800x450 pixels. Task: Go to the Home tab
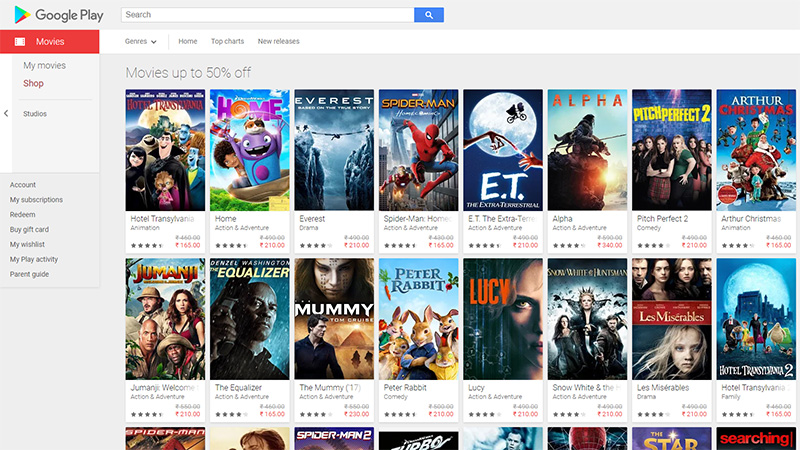tap(188, 41)
